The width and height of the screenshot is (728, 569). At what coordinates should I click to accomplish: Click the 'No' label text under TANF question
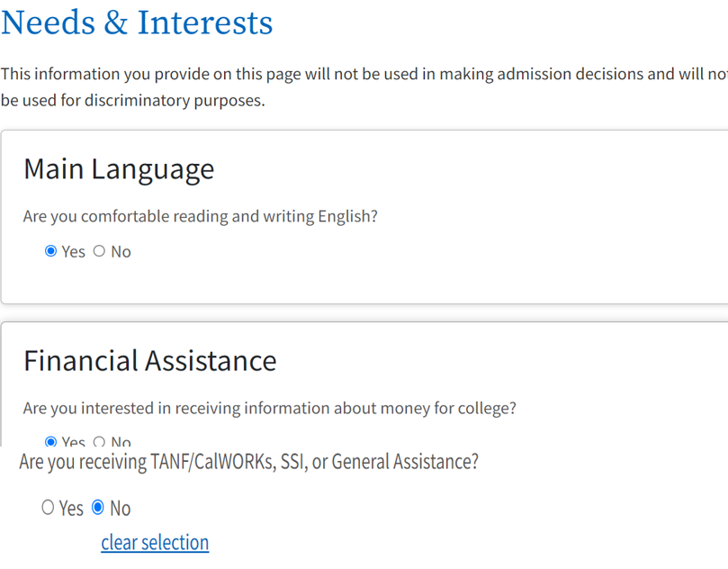click(120, 509)
